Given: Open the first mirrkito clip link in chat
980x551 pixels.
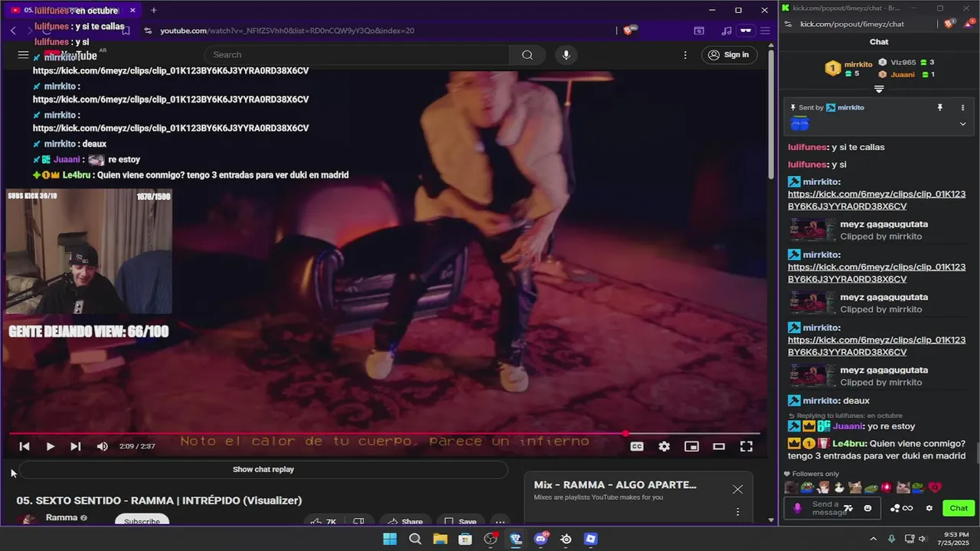Looking at the screenshot, I should point(877,201).
